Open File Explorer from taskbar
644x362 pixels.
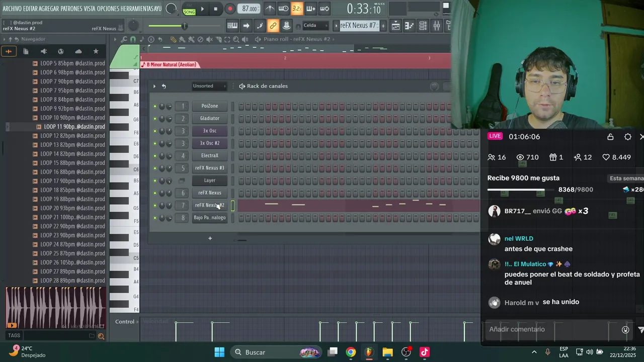[x=387, y=352]
